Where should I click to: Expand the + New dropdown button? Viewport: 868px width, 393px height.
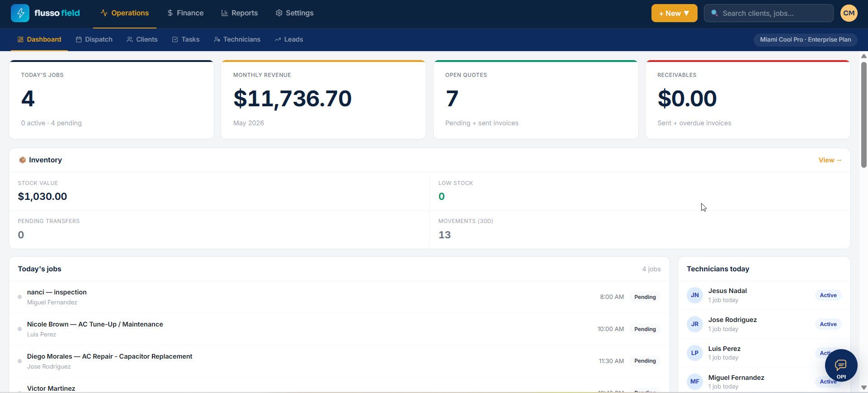674,13
